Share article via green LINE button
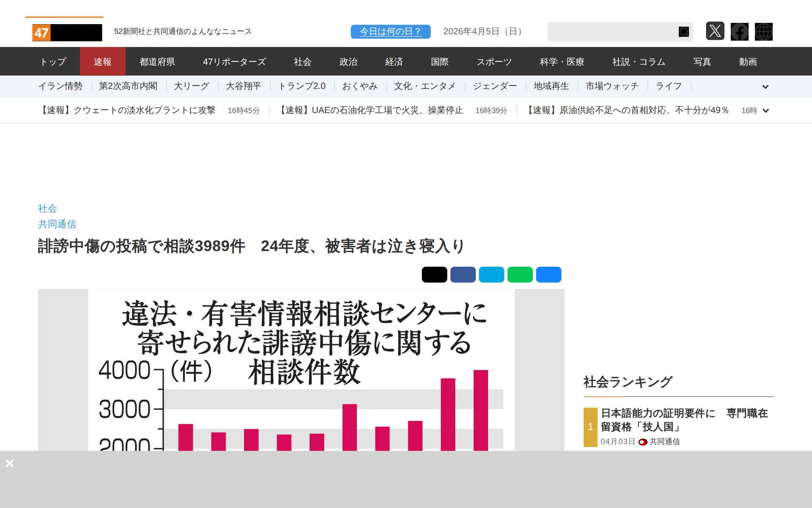Screen dimensions: 812x508 coord(520,274)
